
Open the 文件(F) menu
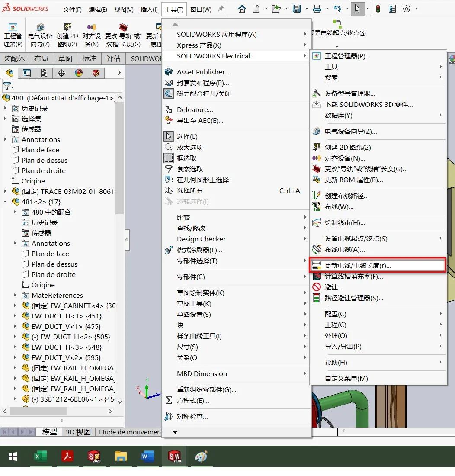coord(72,10)
